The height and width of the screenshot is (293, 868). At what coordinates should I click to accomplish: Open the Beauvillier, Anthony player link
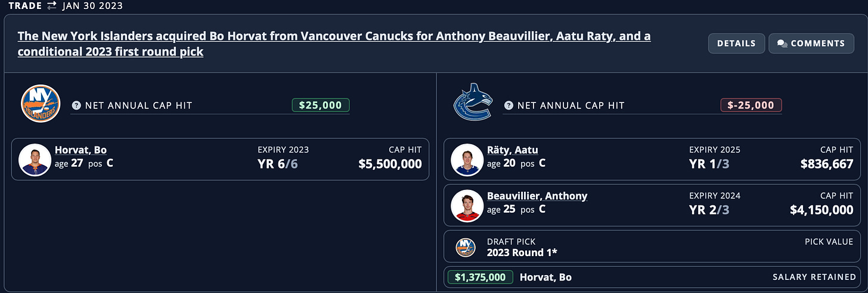point(537,196)
